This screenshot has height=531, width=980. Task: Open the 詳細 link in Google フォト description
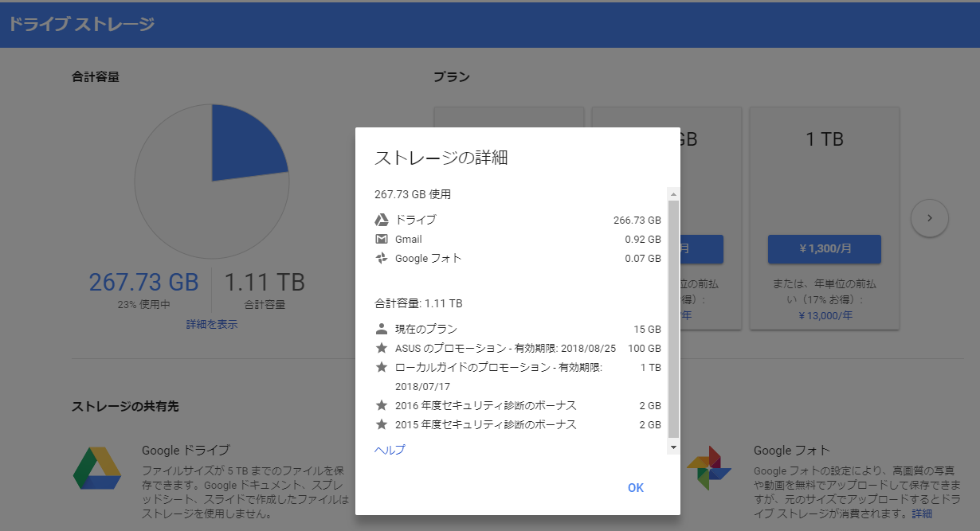coord(922,513)
